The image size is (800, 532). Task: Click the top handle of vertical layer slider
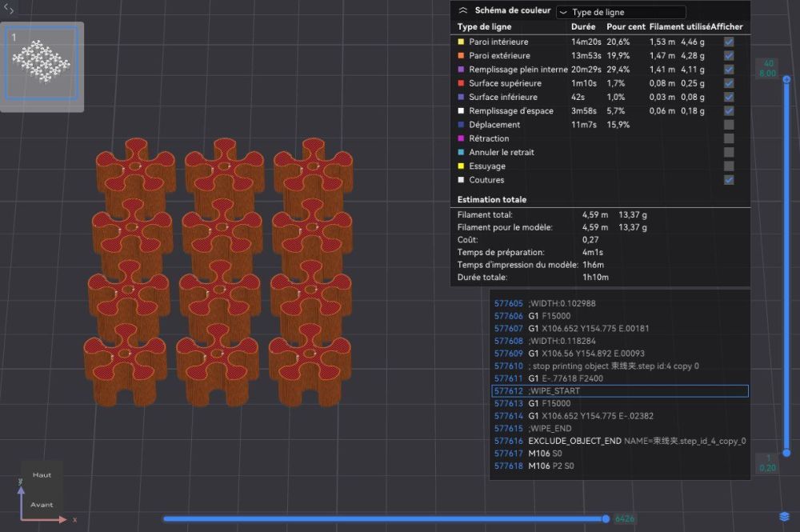786,78
